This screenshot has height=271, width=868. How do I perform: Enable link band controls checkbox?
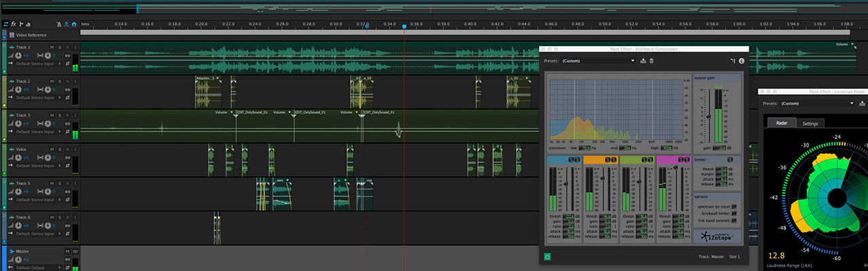coord(734,221)
